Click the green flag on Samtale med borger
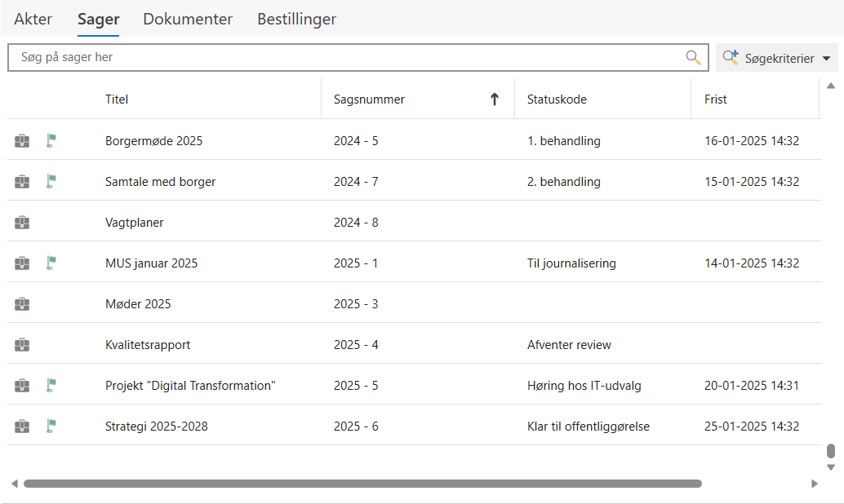 (x=51, y=181)
